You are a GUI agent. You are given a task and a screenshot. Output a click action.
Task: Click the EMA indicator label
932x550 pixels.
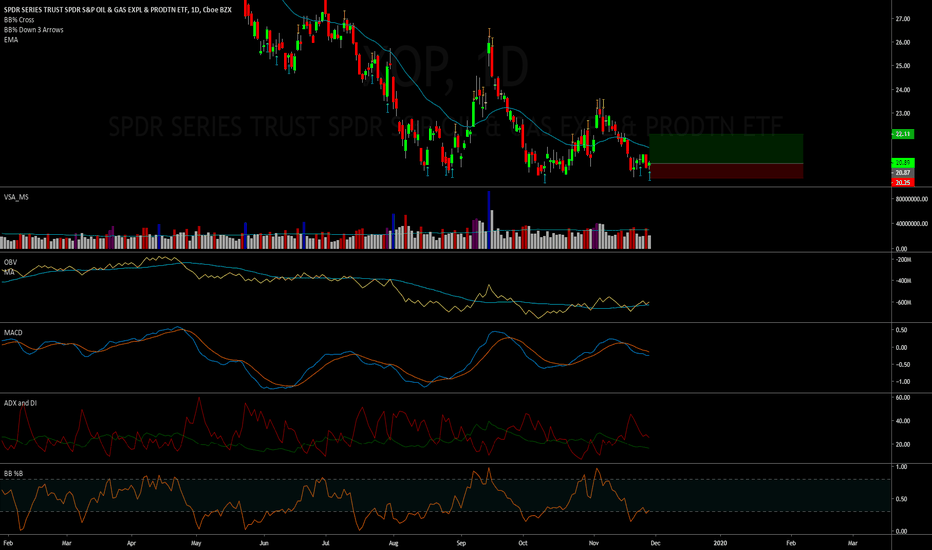11,40
